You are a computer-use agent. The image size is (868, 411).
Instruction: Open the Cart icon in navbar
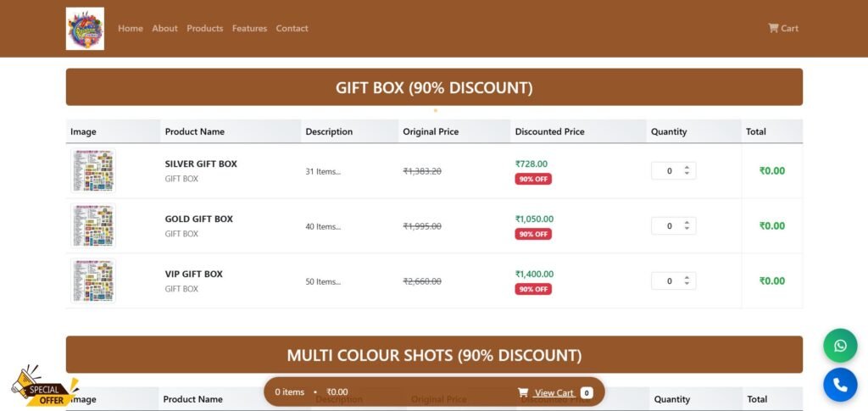(773, 28)
